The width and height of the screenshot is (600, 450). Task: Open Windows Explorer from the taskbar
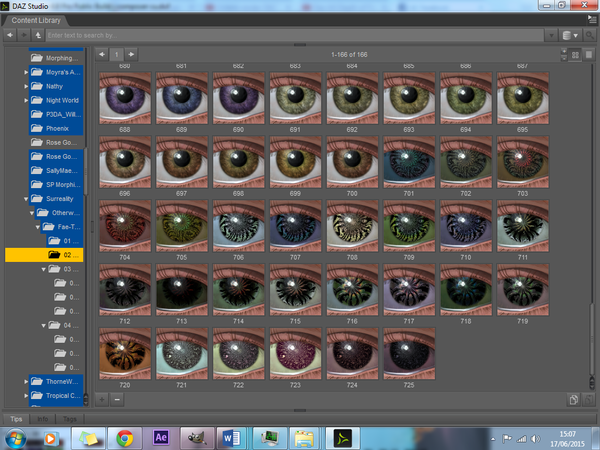click(x=306, y=438)
